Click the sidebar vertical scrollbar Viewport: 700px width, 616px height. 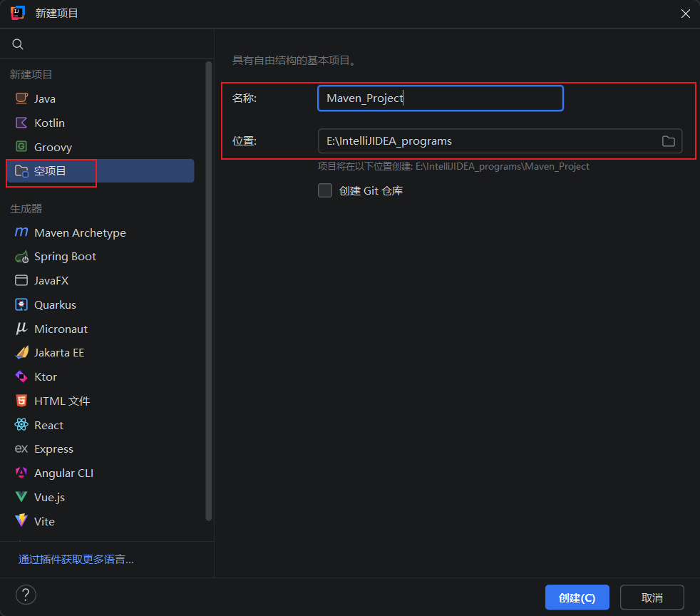(208, 291)
